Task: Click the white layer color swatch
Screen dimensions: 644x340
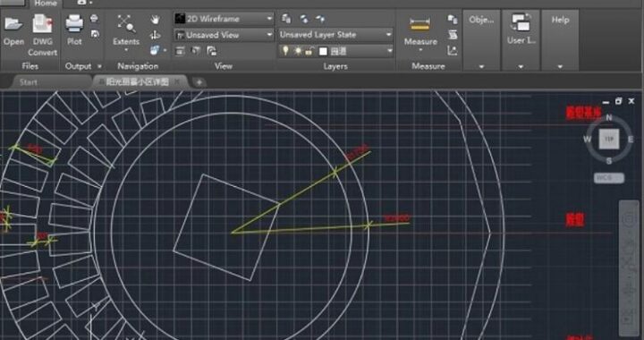Action: point(323,52)
